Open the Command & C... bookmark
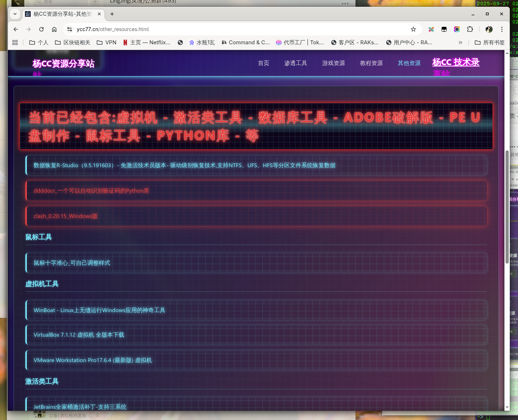Image resolution: width=518 pixels, height=420 pixels. pos(246,42)
